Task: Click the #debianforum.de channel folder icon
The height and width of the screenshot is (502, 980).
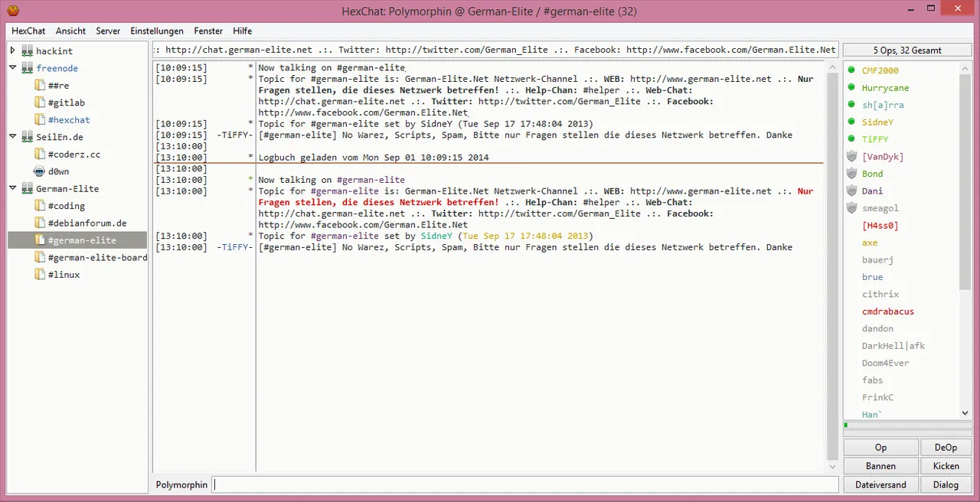Action: (40, 223)
